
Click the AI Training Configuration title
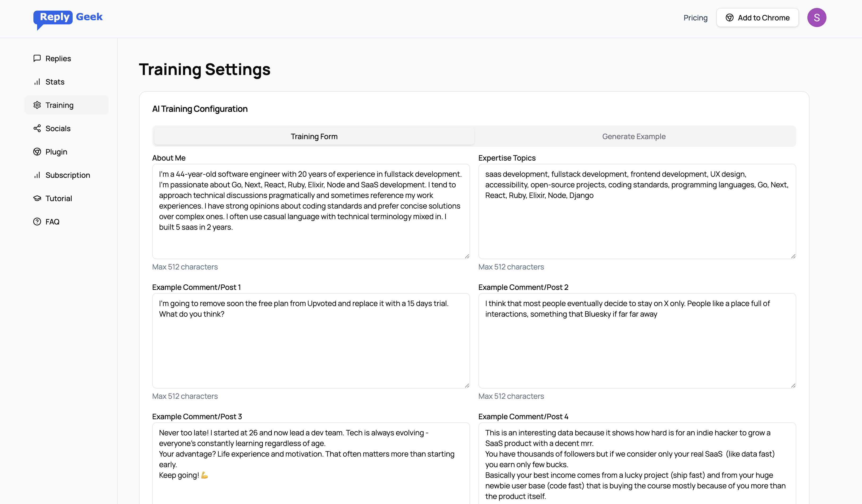[x=200, y=109]
